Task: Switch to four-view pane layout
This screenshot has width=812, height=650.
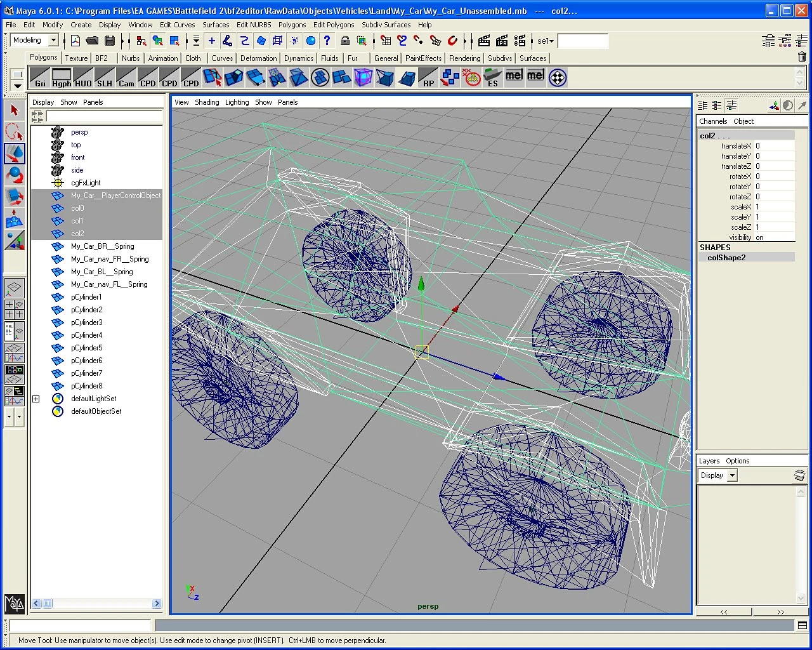Action: pos(15,310)
